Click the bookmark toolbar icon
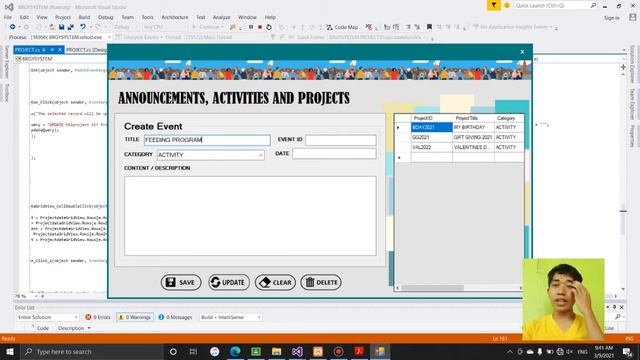Image resolution: width=640 pixels, height=360 pixels. click(x=429, y=27)
